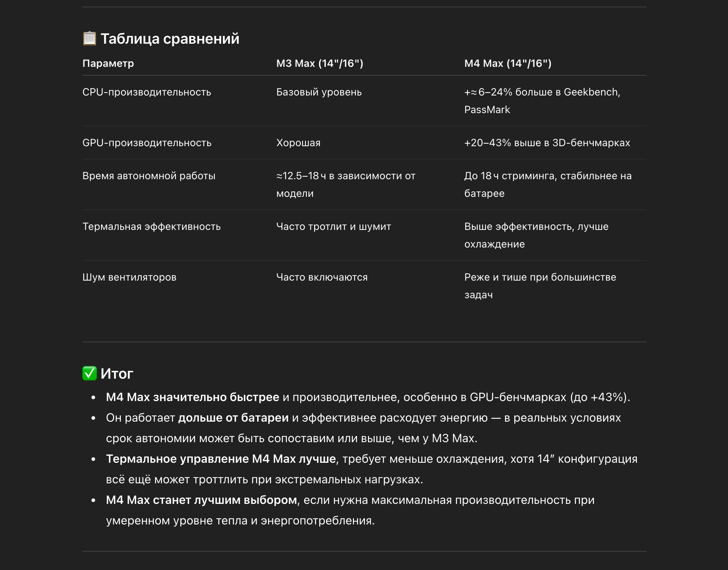Click the Таблица сравнений heading
This screenshot has width=728, height=570.
(x=170, y=39)
